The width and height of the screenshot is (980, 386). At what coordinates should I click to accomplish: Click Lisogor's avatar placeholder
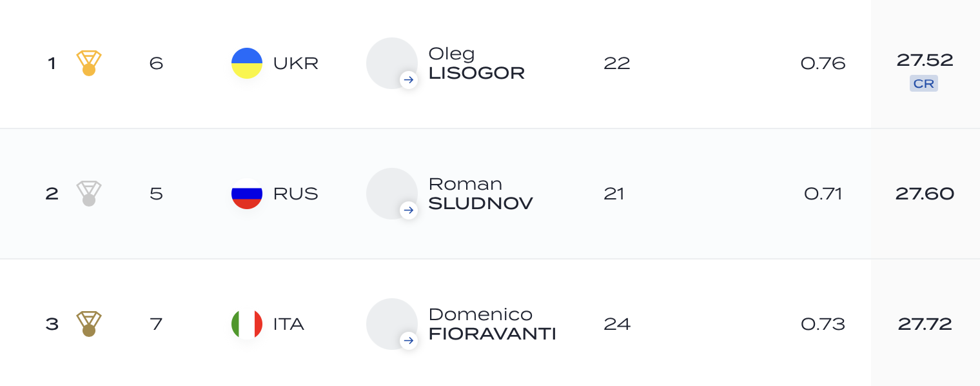(392, 63)
